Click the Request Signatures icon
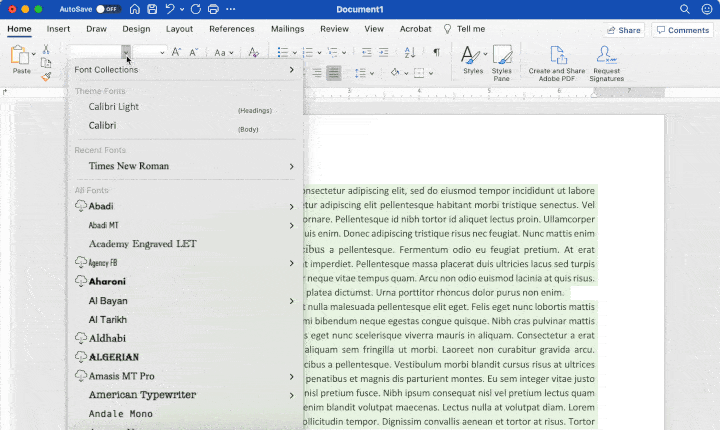This screenshot has height=430, width=720. 607,63
